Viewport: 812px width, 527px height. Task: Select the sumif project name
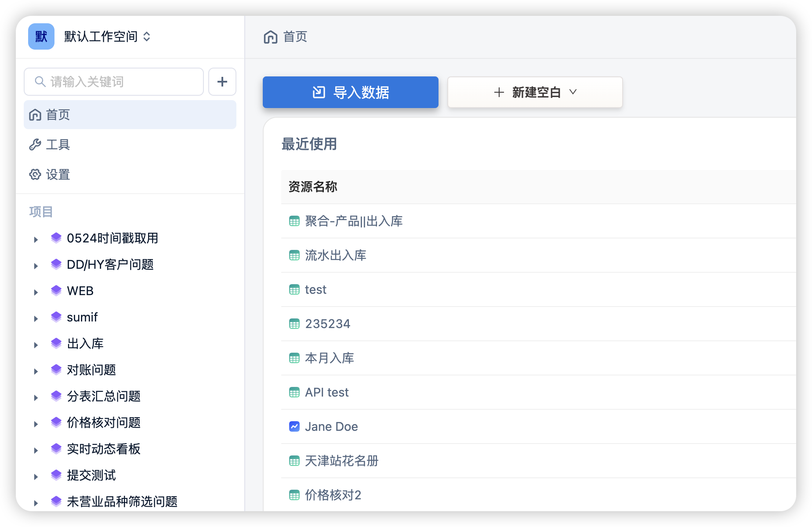pos(82,317)
